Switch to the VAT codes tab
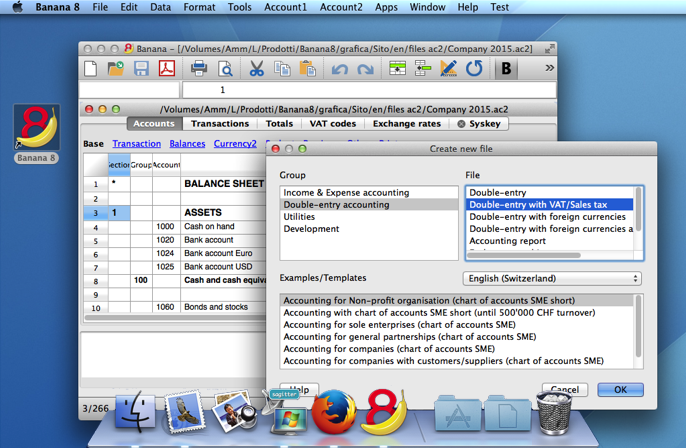The width and height of the screenshot is (686, 448). (332, 124)
